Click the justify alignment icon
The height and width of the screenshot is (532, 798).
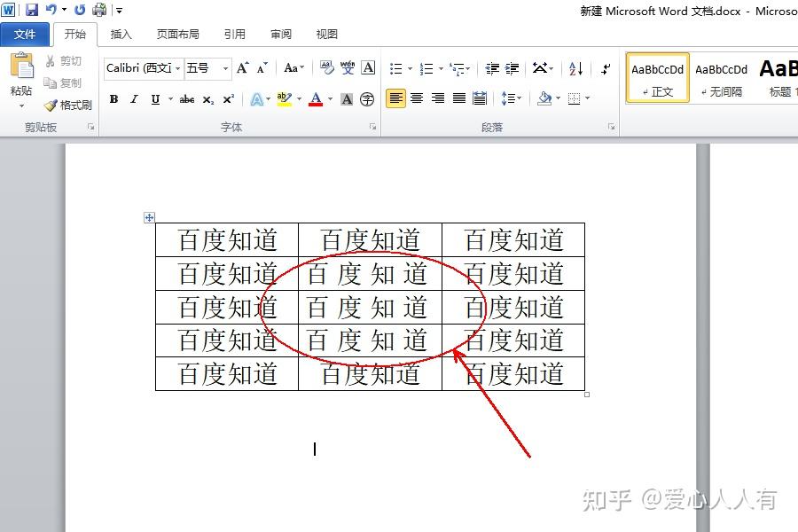click(x=459, y=98)
